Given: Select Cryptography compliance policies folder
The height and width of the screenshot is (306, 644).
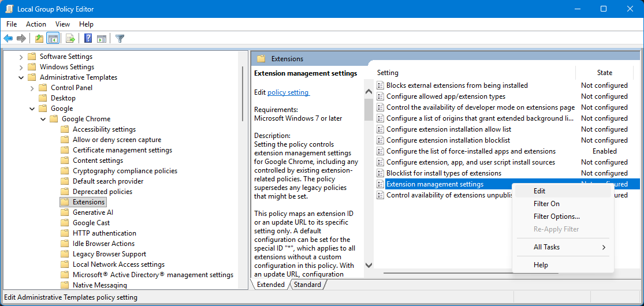Looking at the screenshot, I should [x=125, y=171].
